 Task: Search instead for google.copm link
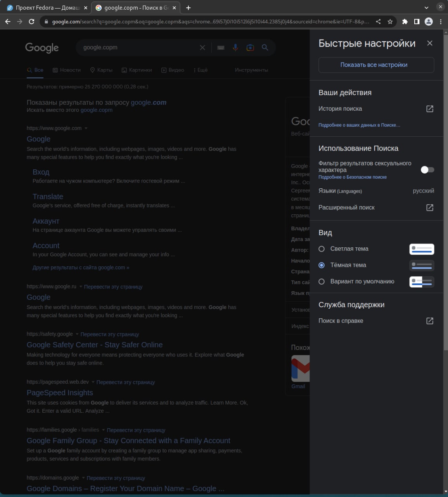(96, 110)
